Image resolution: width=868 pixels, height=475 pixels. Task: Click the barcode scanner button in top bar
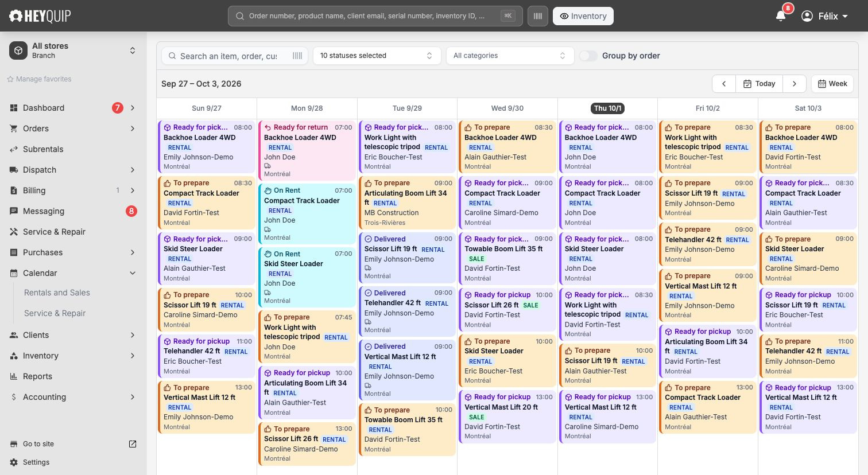click(538, 16)
